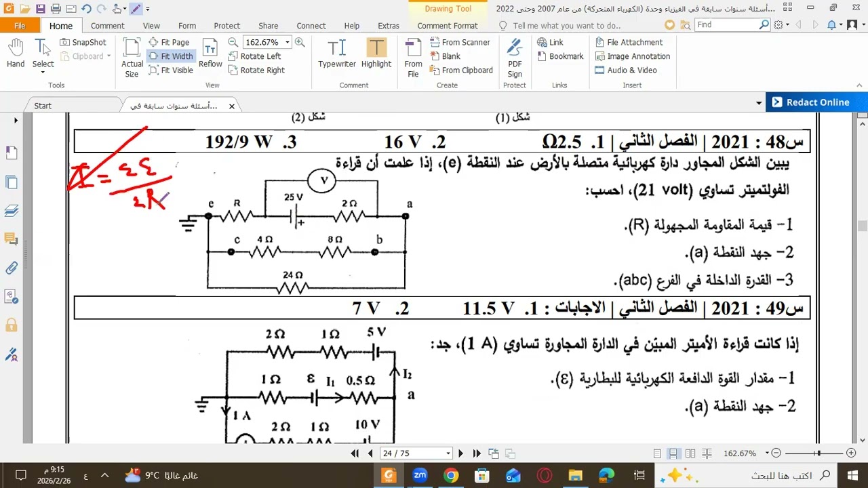868x488 pixels.
Task: Open the document tab list dropdown
Action: click(x=759, y=103)
